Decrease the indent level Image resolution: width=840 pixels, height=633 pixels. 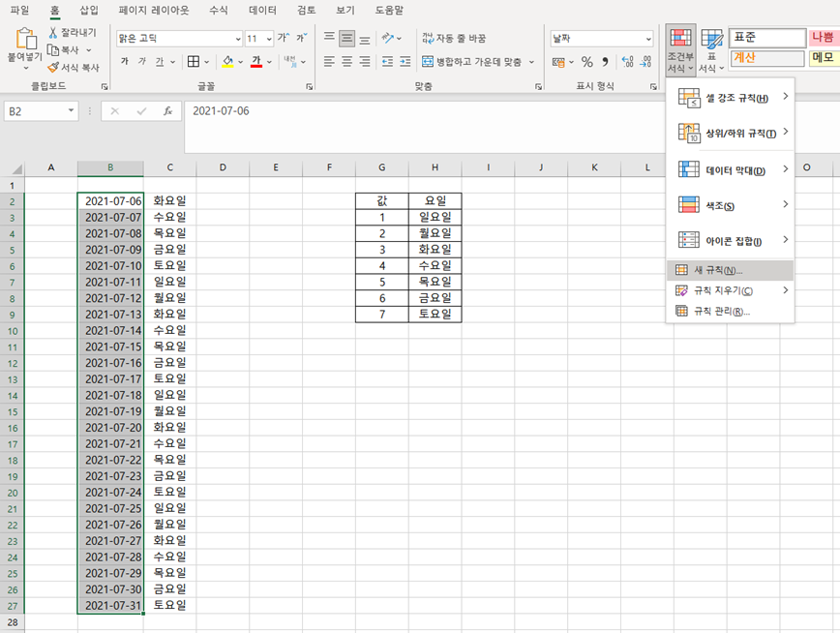pos(387,62)
